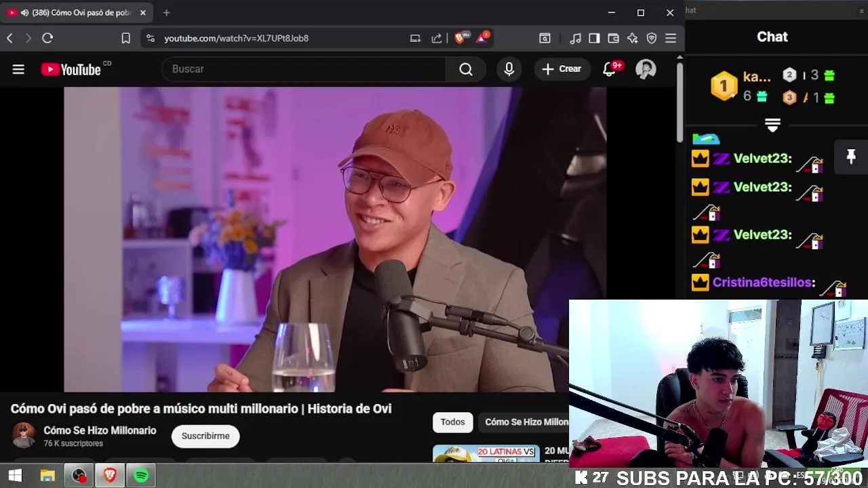Viewport: 868px width, 488px height.
Task: Open Cristina6tesillos's chat username
Action: pos(762,283)
